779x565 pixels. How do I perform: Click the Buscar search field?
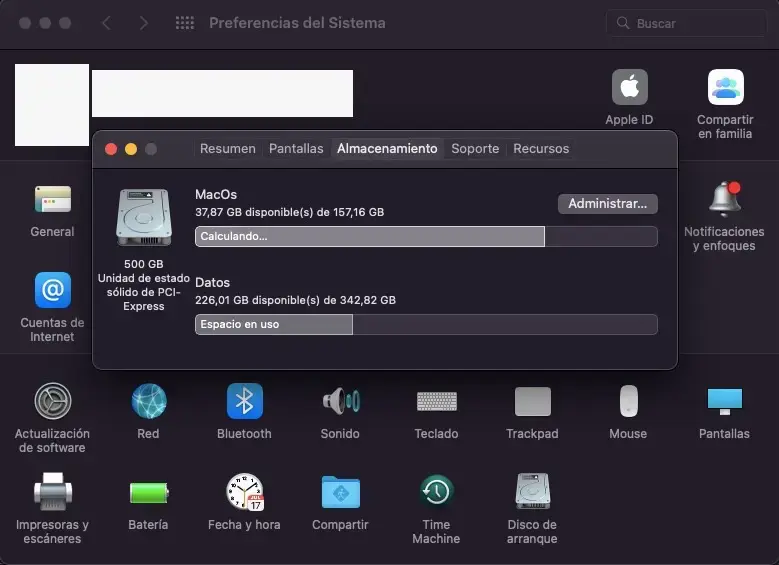686,23
